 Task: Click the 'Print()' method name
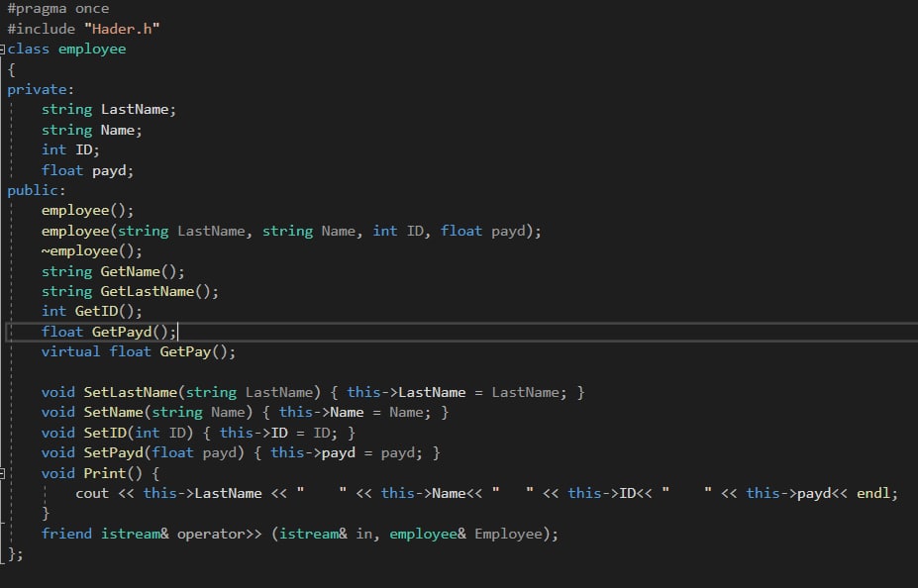113,473
